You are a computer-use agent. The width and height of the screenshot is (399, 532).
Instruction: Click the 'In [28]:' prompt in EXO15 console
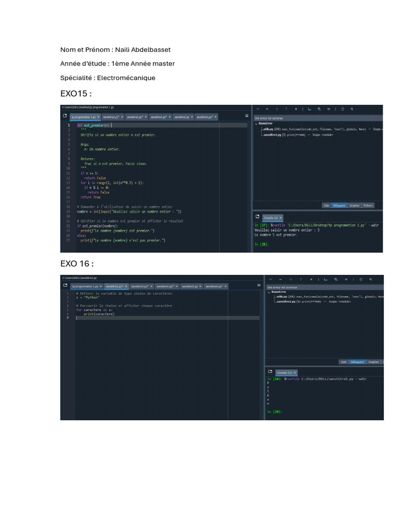point(262,244)
